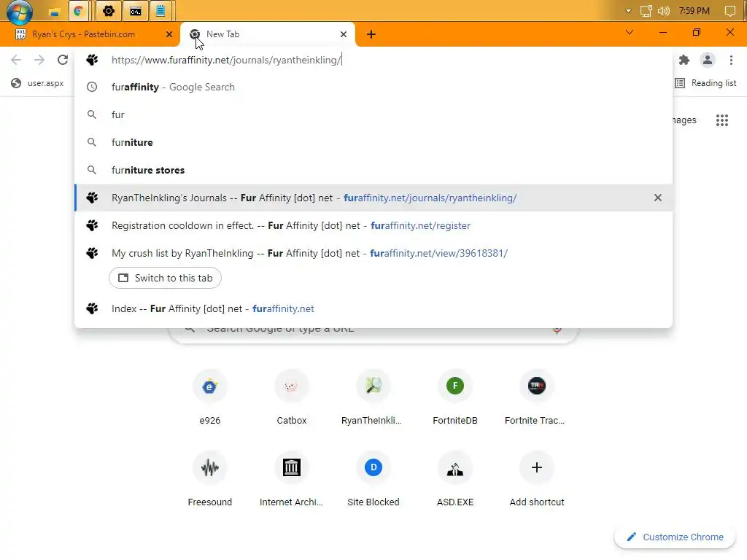747x560 pixels.
Task: Show hidden system tray icons
Action: click(628, 10)
